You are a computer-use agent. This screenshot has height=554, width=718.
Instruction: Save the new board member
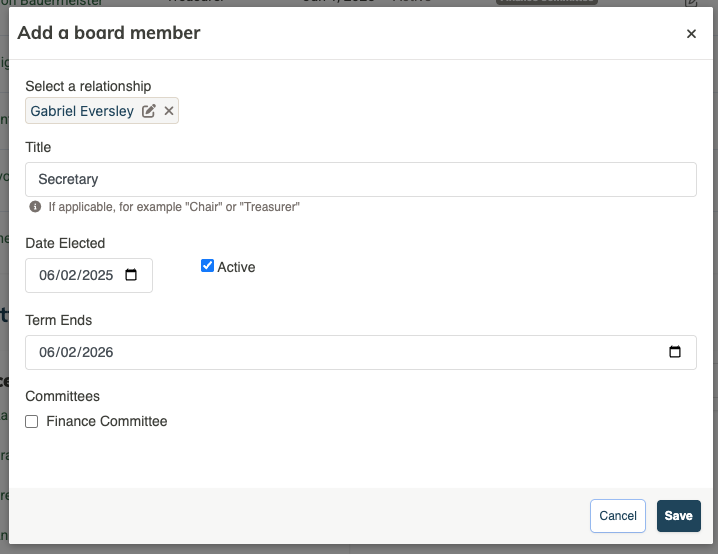[679, 516]
